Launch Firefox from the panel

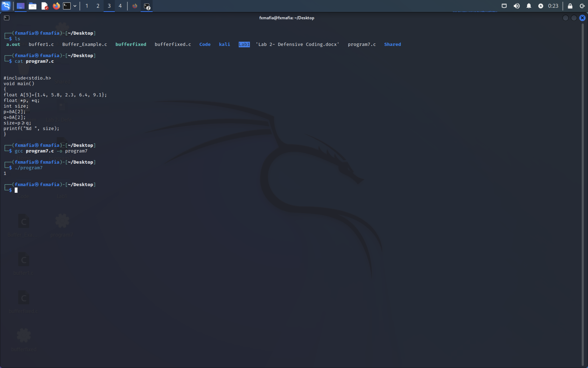click(56, 6)
